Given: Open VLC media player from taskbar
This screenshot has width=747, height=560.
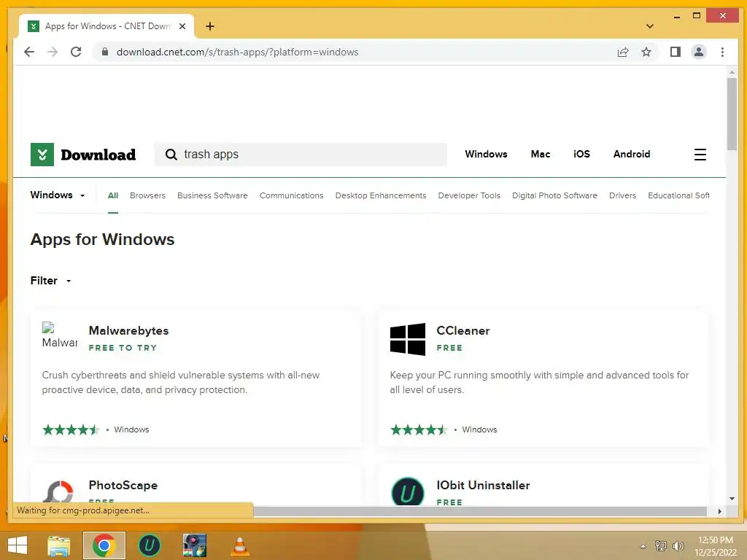Looking at the screenshot, I should pyautogui.click(x=239, y=545).
